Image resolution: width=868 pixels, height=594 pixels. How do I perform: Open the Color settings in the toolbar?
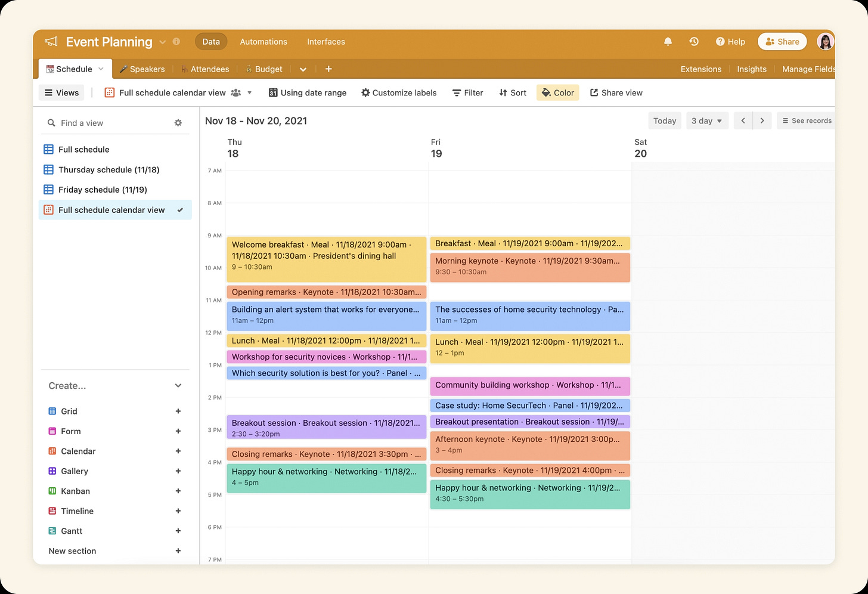[x=557, y=92]
